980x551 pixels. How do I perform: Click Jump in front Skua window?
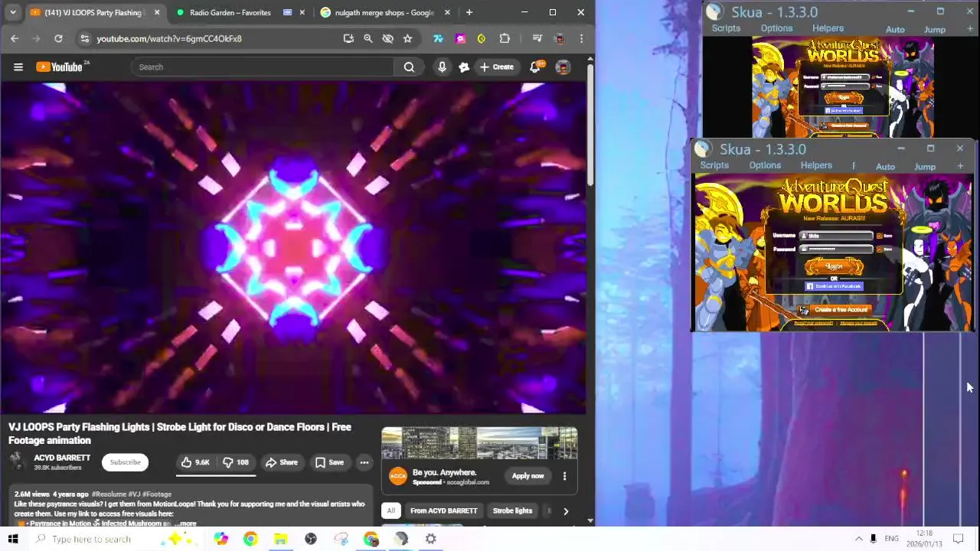click(925, 166)
